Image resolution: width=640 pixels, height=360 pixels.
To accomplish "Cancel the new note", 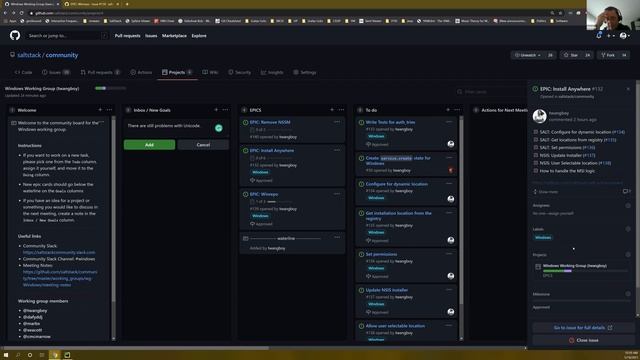I will click(203, 144).
